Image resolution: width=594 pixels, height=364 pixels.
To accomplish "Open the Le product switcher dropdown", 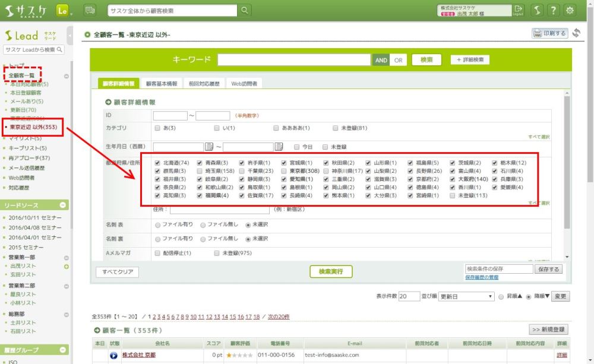I will [x=64, y=11].
